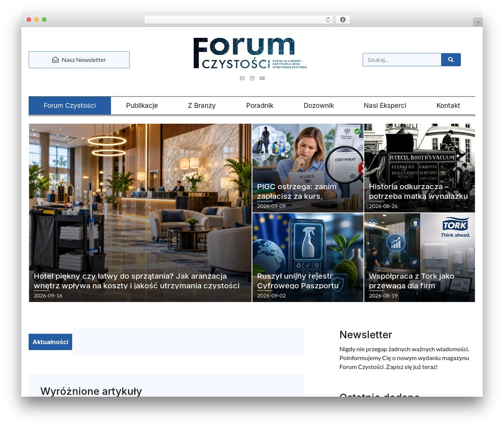504x427 pixels.
Task: Open the 'Historia odkurzacza' article headline
Action: coord(418,191)
